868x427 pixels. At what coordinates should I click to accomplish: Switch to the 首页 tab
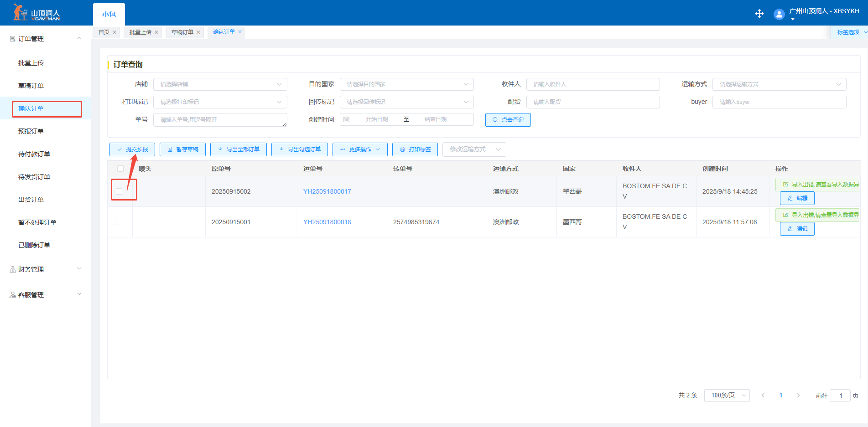[x=104, y=32]
